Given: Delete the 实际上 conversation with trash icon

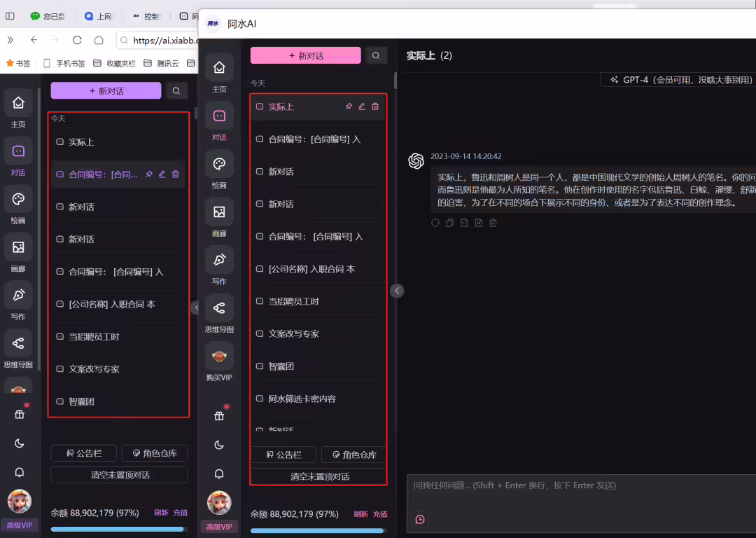Looking at the screenshot, I should point(375,106).
